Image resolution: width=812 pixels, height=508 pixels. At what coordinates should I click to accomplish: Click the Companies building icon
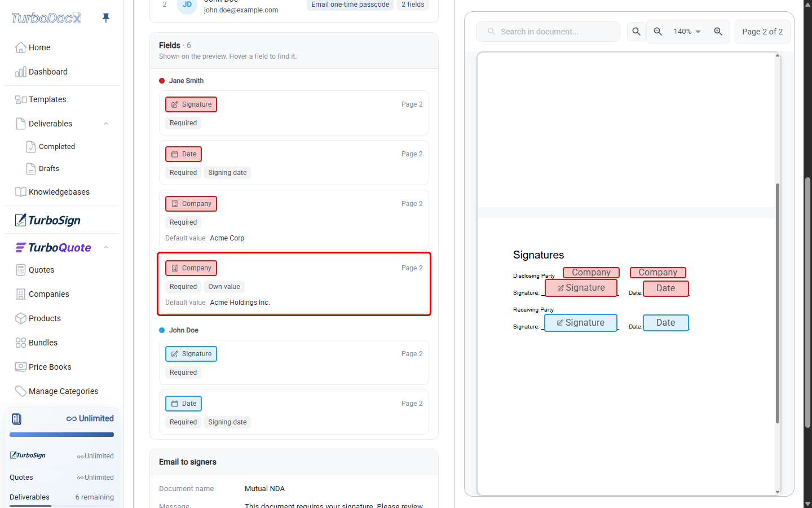(x=21, y=294)
